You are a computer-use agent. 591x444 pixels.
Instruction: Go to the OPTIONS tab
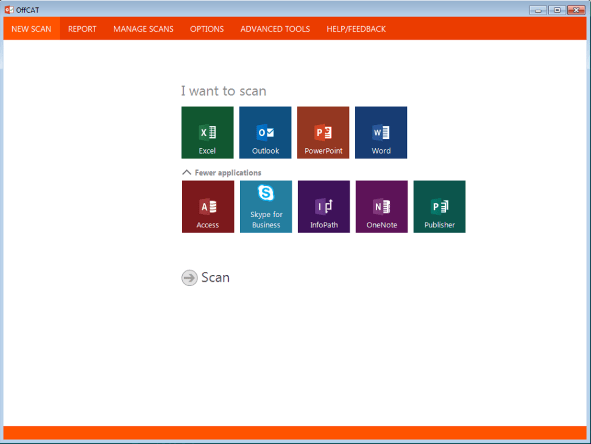click(x=207, y=29)
